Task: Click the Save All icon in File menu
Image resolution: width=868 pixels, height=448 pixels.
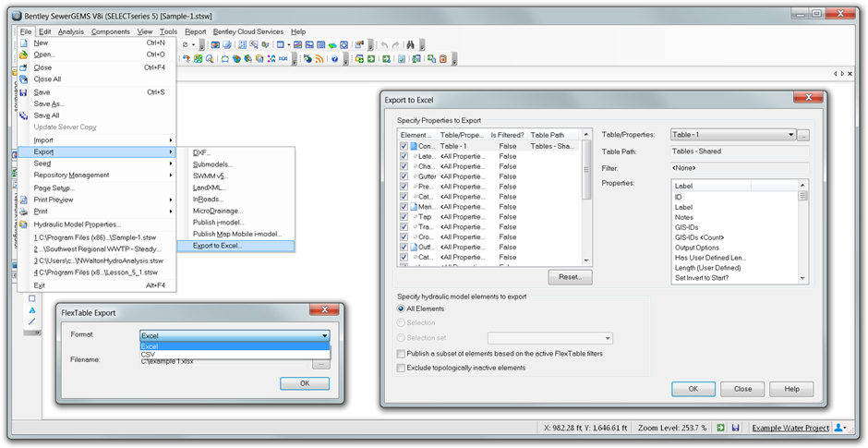Action: (x=23, y=115)
